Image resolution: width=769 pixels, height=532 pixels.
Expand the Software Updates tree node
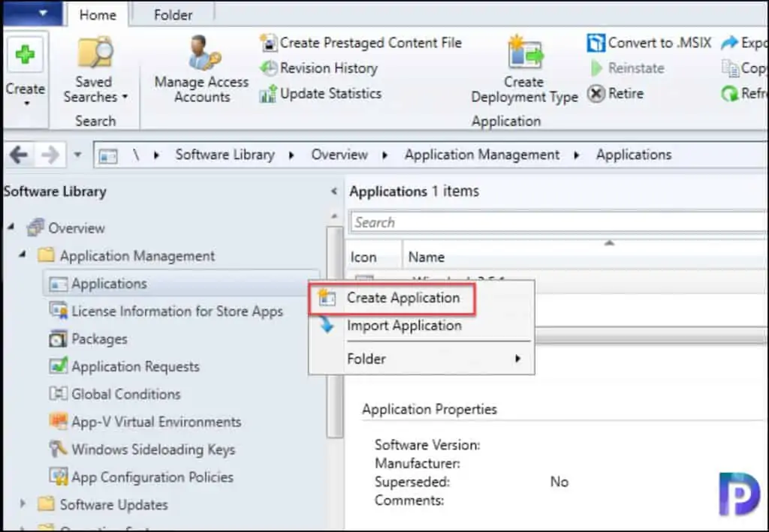22,503
